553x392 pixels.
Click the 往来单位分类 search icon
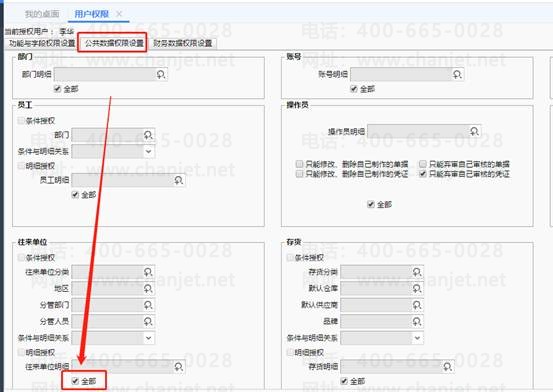[x=148, y=272]
